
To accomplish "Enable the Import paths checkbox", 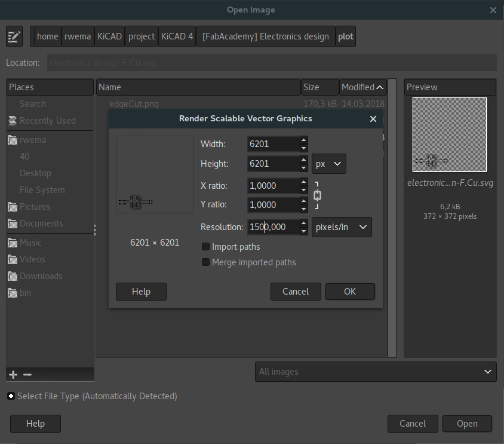I will 205,247.
